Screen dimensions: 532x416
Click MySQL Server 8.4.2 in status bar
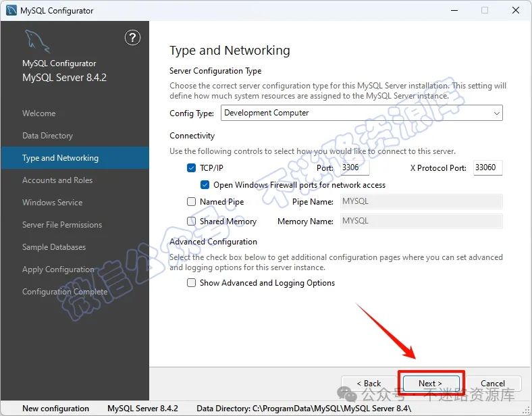coord(142,409)
